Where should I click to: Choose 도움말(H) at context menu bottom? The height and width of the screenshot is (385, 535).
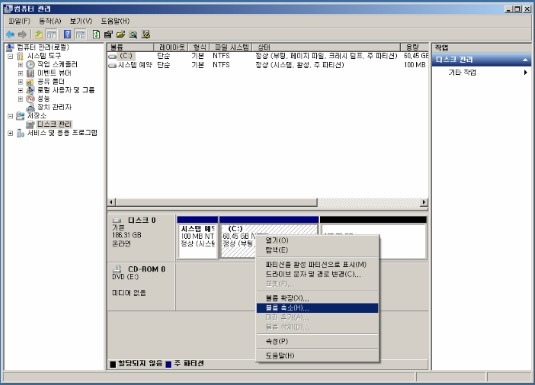[317, 356]
